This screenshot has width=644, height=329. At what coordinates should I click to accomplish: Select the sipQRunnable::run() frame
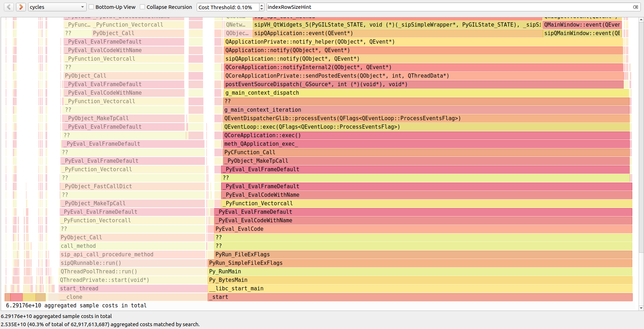click(132, 263)
